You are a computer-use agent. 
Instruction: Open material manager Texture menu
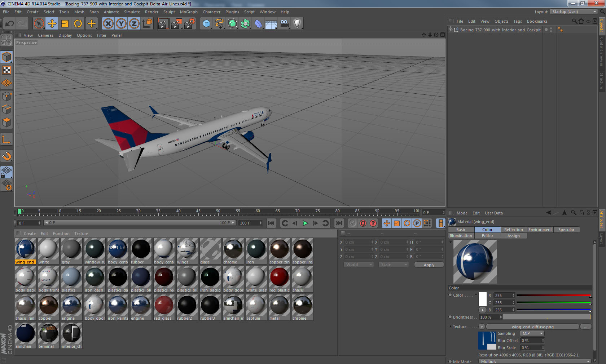click(81, 234)
